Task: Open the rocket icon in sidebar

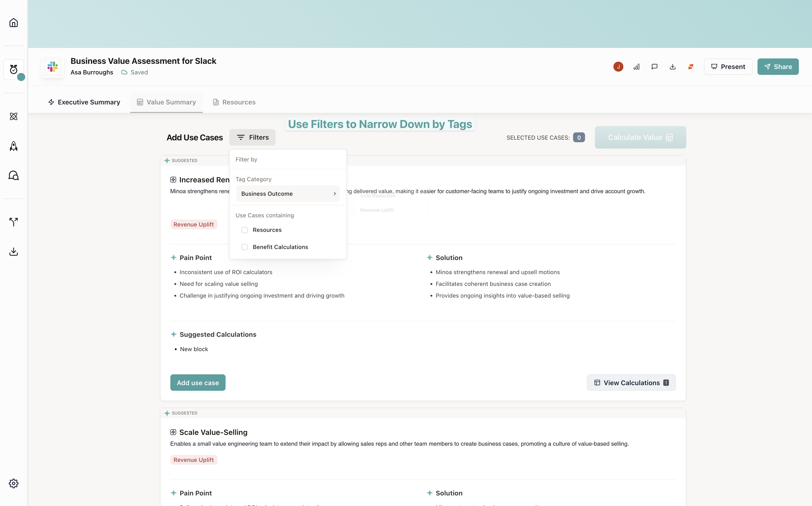Action: click(x=13, y=146)
